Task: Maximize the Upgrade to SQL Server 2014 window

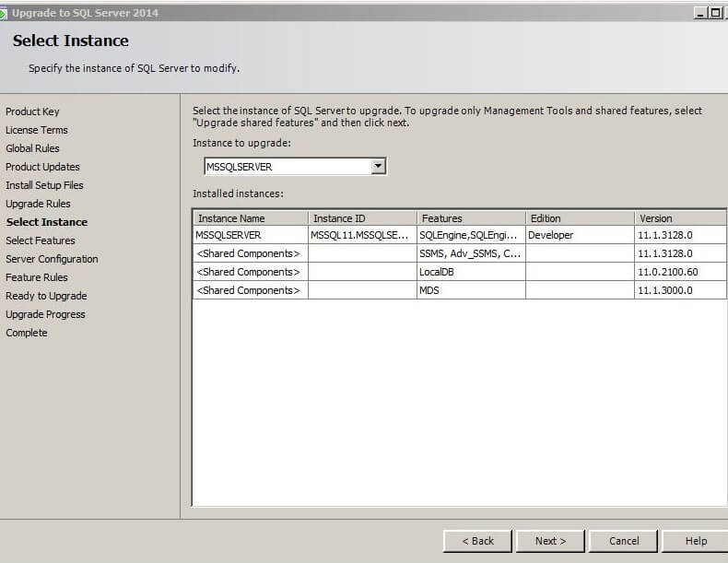Action: (x=715, y=13)
